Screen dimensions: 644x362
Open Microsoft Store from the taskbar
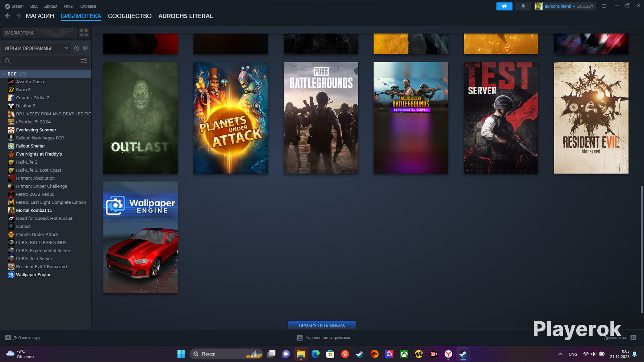[330, 354]
